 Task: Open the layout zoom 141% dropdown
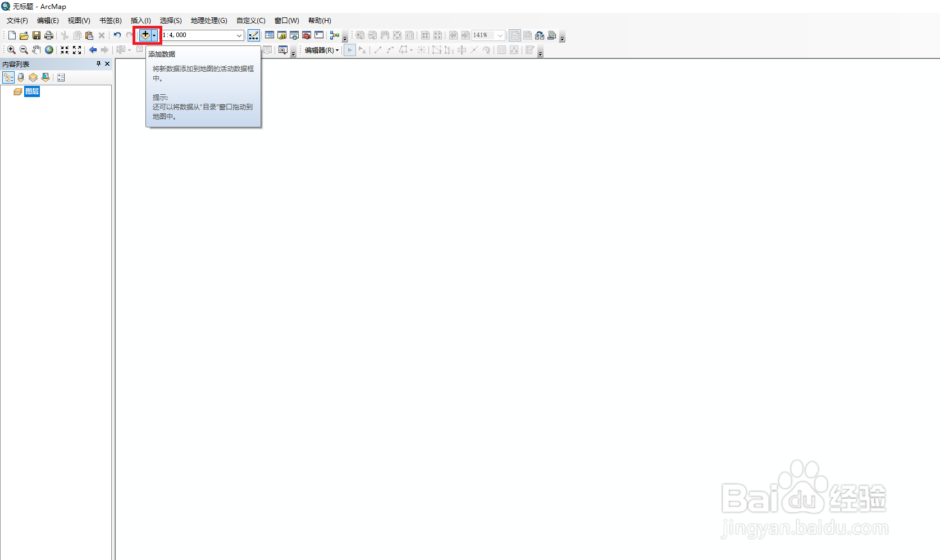point(500,35)
